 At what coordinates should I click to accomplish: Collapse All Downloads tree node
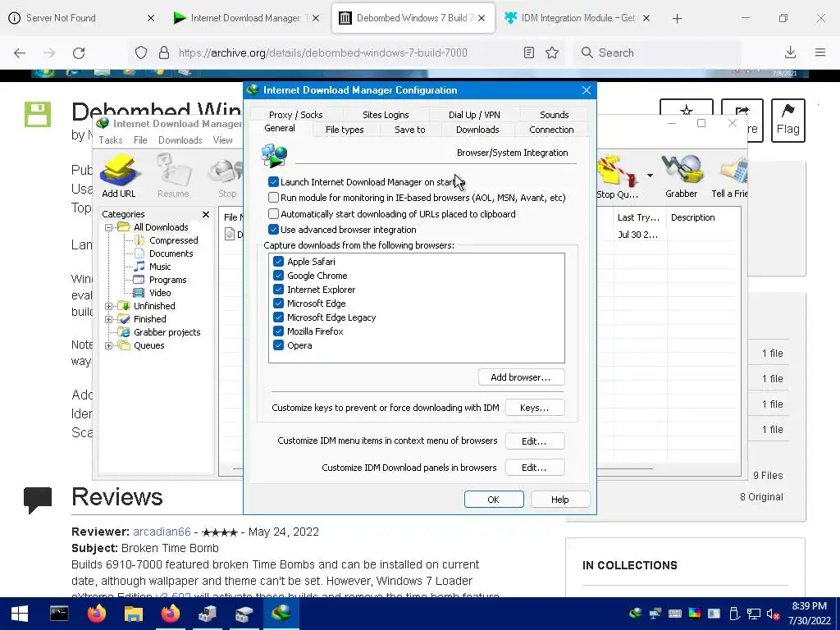(109, 227)
